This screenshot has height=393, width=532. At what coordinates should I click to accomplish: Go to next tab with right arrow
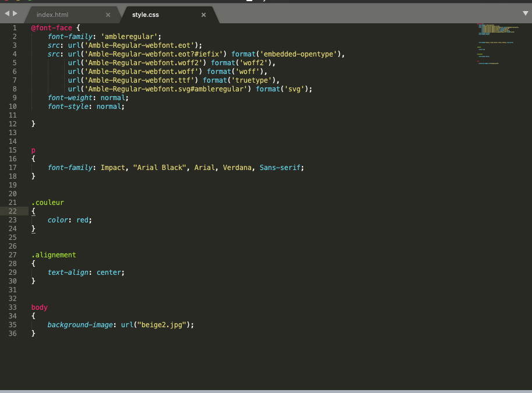(15, 13)
